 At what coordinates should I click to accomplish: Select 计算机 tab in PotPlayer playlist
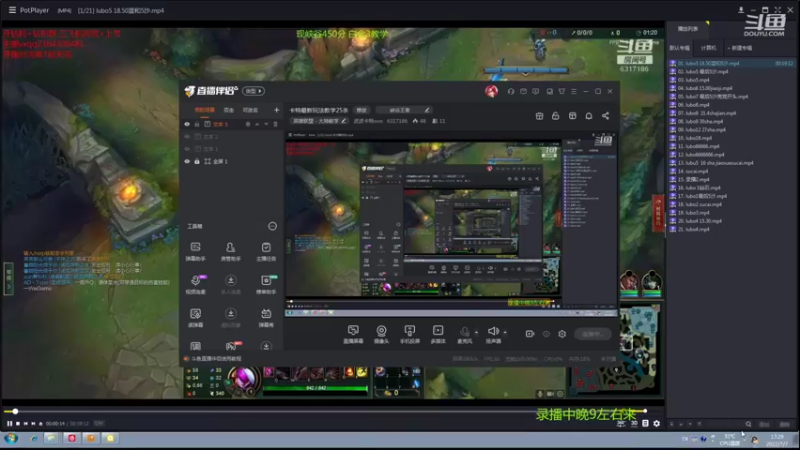[x=708, y=48]
